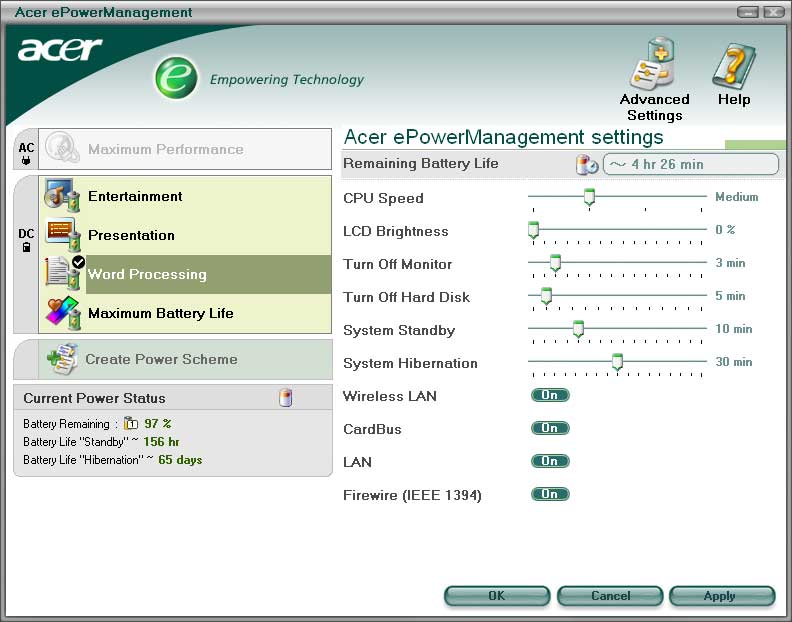Image resolution: width=792 pixels, height=622 pixels.
Task: Click the Empowering Technology text
Action: (287, 80)
